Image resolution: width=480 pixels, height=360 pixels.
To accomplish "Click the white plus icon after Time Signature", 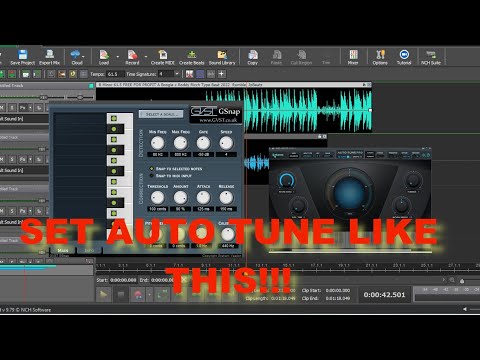I will click(222, 74).
